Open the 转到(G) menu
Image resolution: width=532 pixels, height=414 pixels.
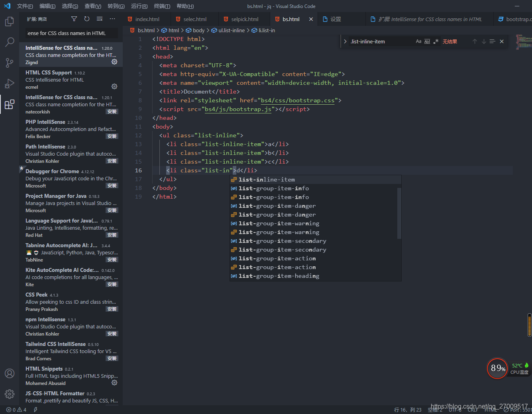(x=116, y=6)
